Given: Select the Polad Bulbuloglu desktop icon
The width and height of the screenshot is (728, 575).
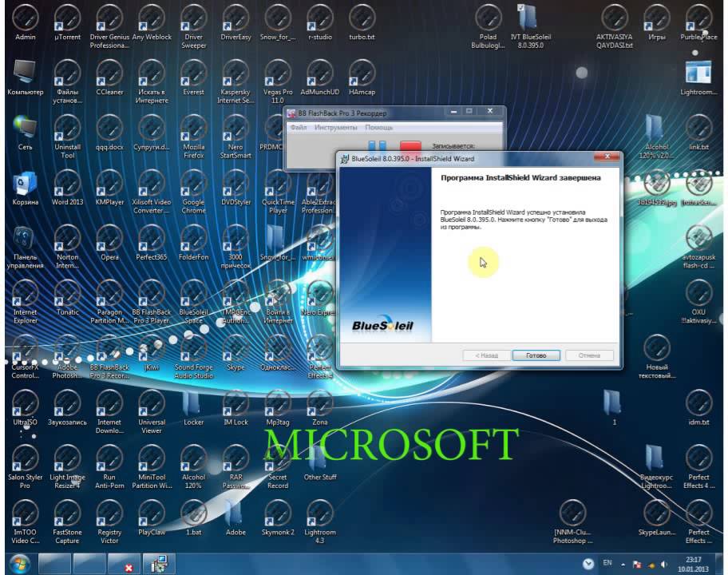Looking at the screenshot, I should (x=488, y=26).
